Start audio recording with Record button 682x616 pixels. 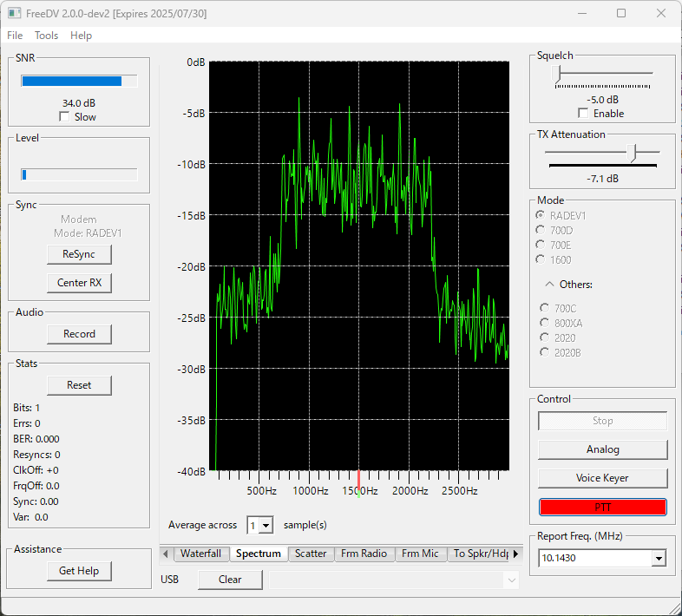[x=79, y=334]
